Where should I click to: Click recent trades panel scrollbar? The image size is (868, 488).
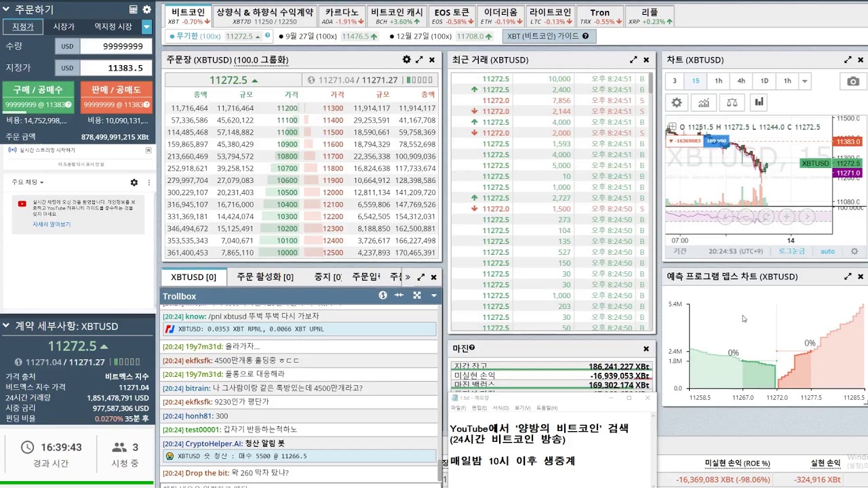[650, 85]
